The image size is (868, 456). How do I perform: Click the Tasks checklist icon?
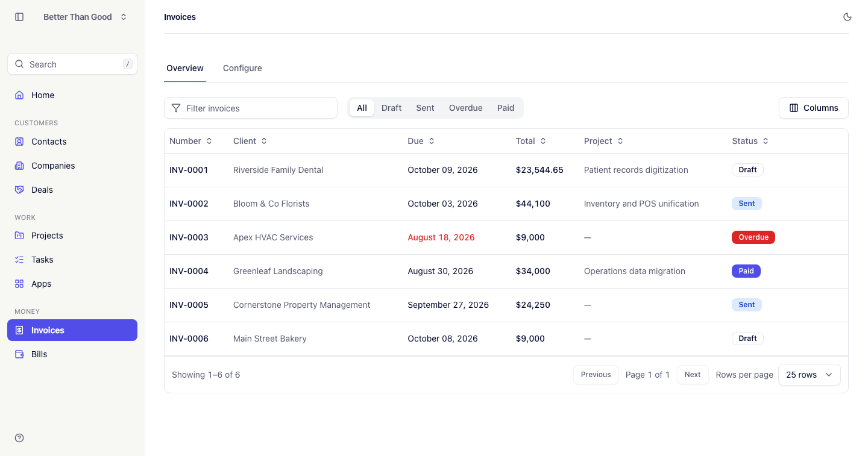(x=19, y=260)
